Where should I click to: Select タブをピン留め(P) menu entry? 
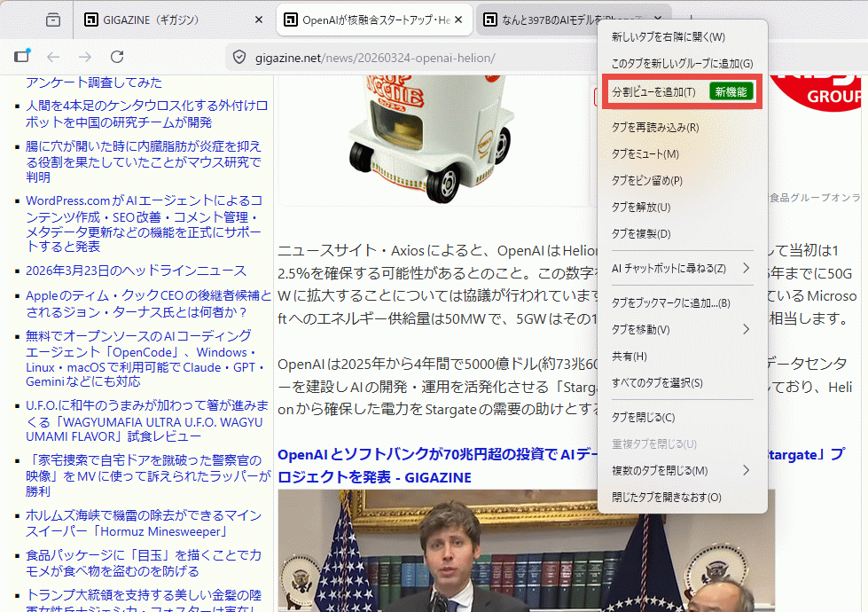(646, 180)
